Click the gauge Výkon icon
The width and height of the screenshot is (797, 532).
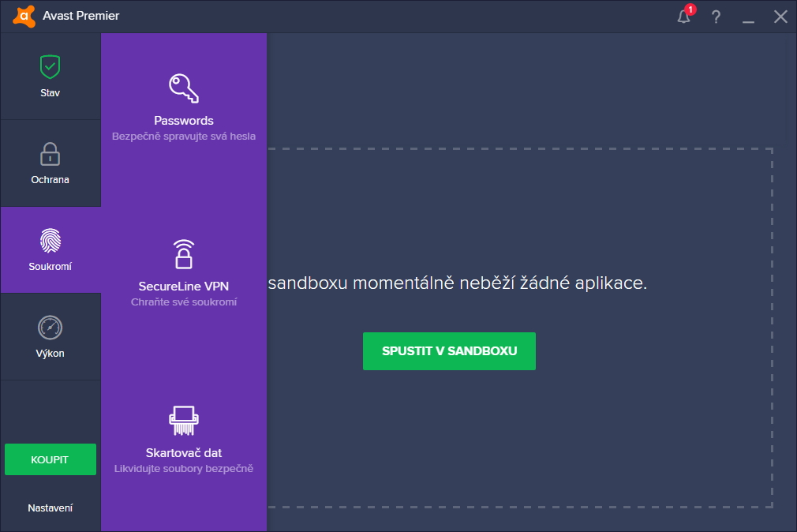(x=50, y=328)
